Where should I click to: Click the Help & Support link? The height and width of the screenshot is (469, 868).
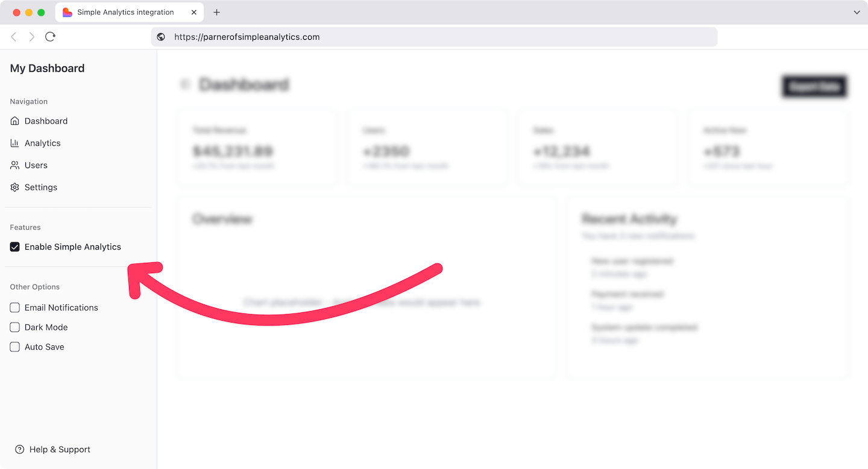[52, 450]
